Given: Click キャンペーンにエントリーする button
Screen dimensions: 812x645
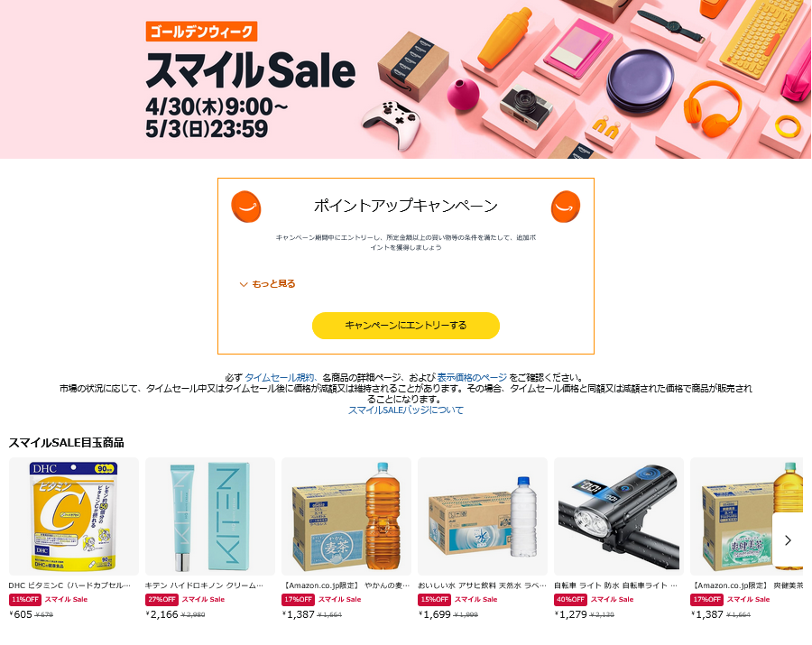Looking at the screenshot, I should [405, 326].
